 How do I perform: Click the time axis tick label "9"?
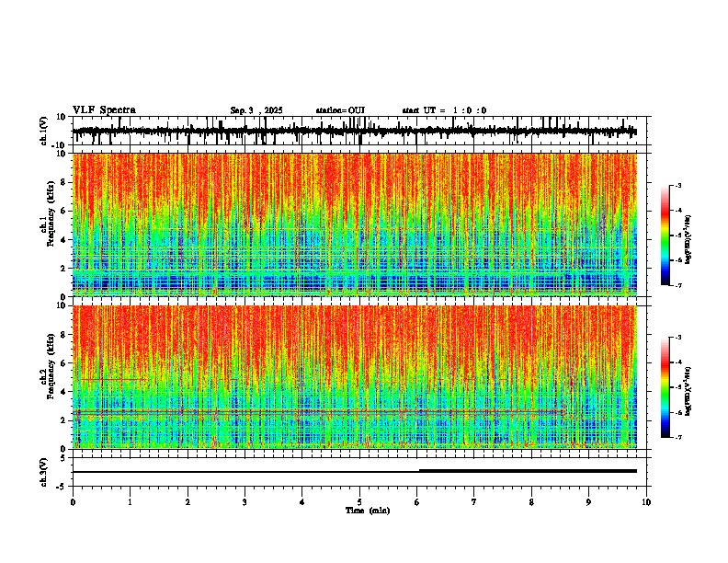tap(588, 501)
